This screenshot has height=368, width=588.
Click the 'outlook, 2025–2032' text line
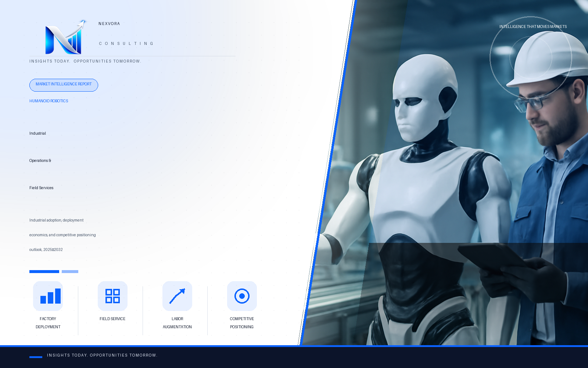tap(46, 250)
